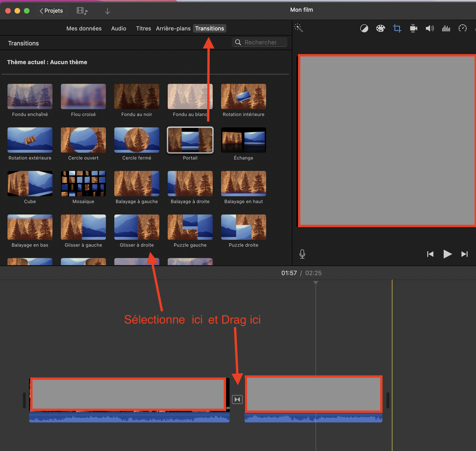Open the speed adjustment tool

462,28
